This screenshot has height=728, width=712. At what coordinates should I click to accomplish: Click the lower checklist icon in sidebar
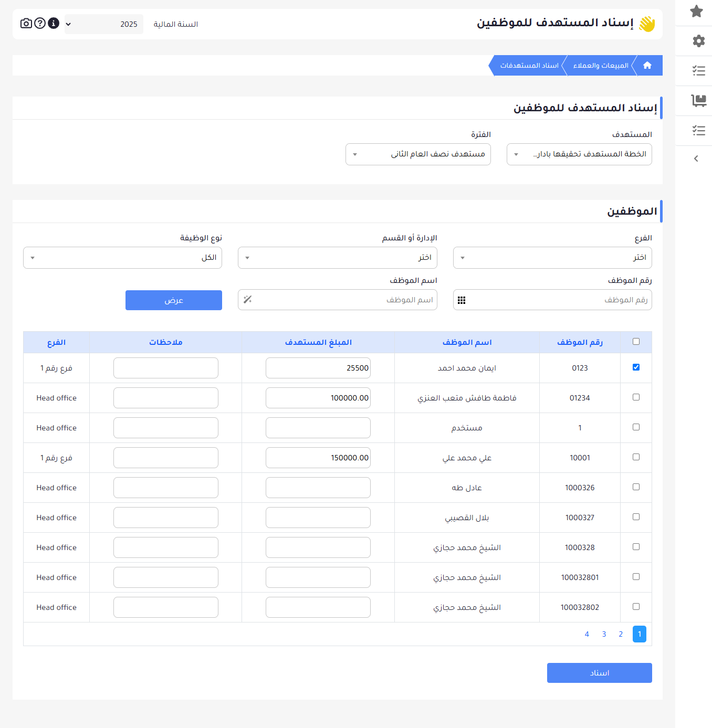pos(698,131)
